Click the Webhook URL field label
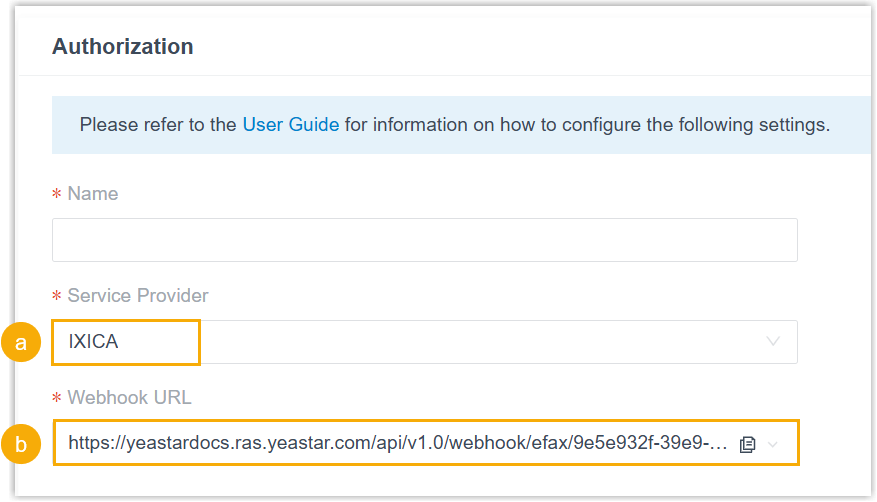This screenshot has height=502, width=877. pos(129,398)
